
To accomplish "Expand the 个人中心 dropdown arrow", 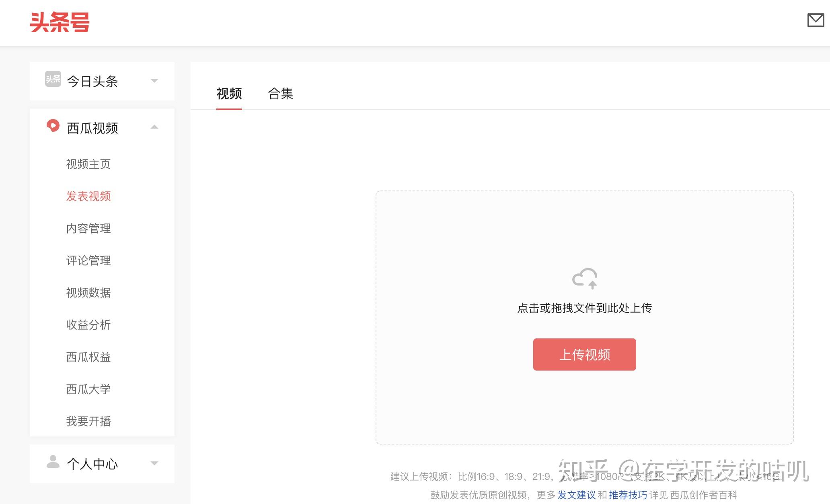I will pos(154,463).
